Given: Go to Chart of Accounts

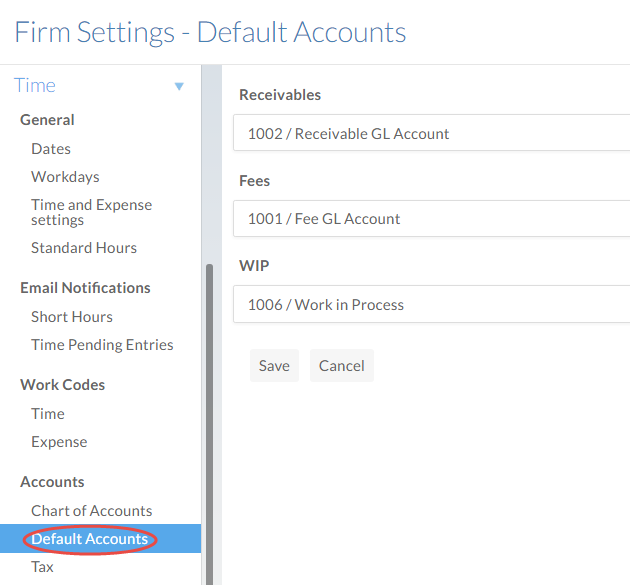Looking at the screenshot, I should pyautogui.click(x=91, y=510).
